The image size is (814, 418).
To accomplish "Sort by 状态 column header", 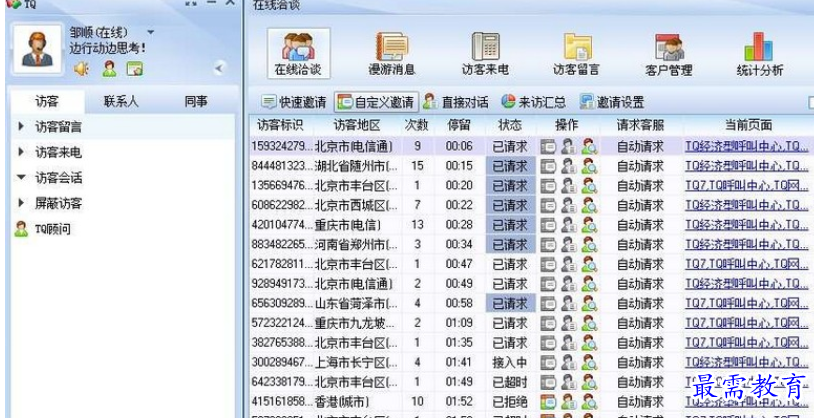I will coord(510,125).
